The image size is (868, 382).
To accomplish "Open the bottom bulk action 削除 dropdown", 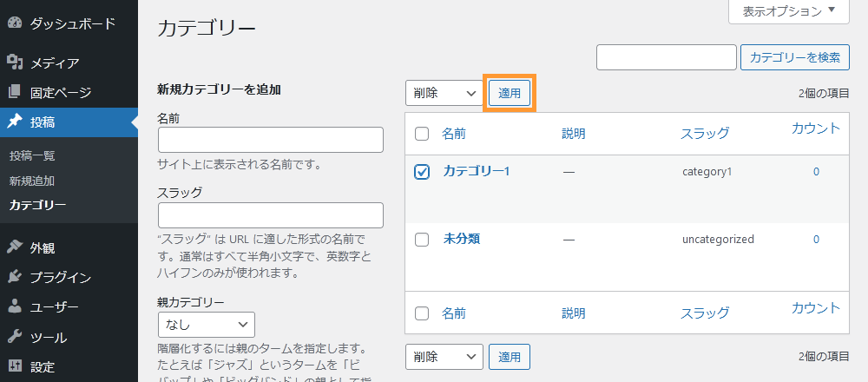I will click(x=444, y=357).
